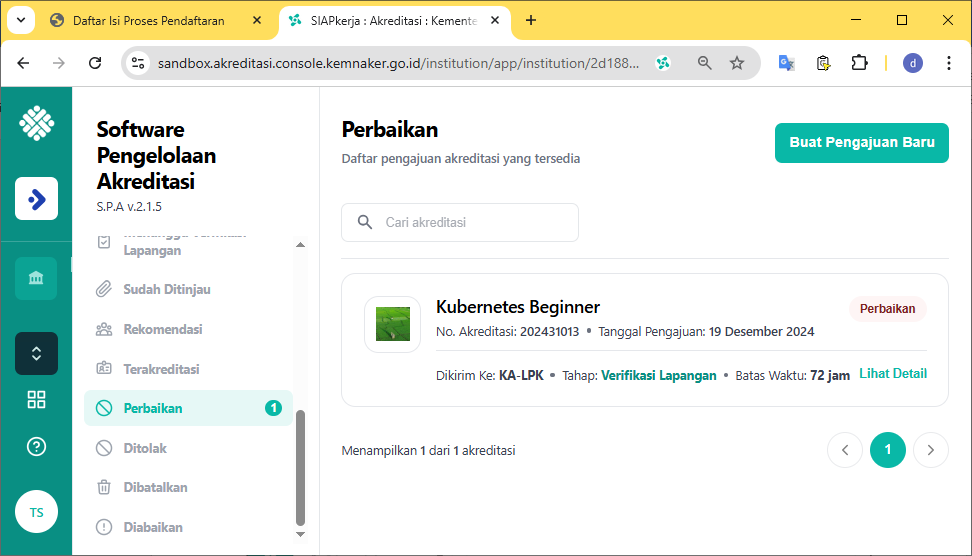Click the Google Translate icon in toolbar

pos(787,63)
